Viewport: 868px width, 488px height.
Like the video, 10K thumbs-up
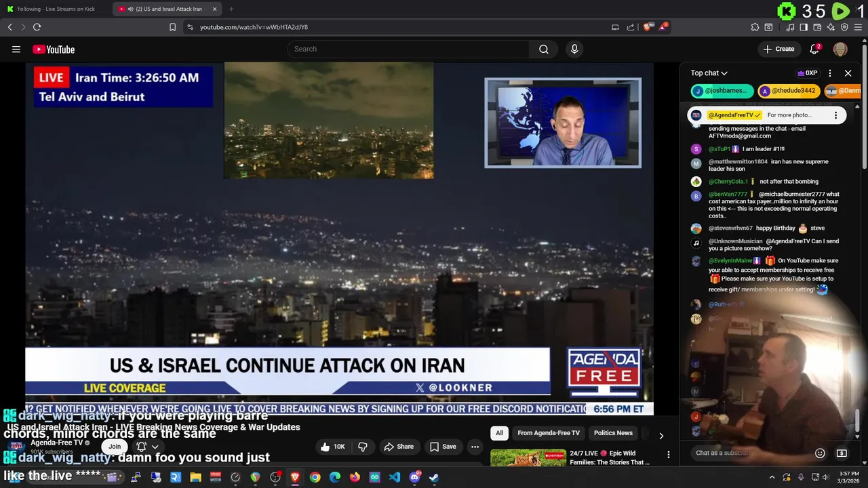pyautogui.click(x=334, y=447)
